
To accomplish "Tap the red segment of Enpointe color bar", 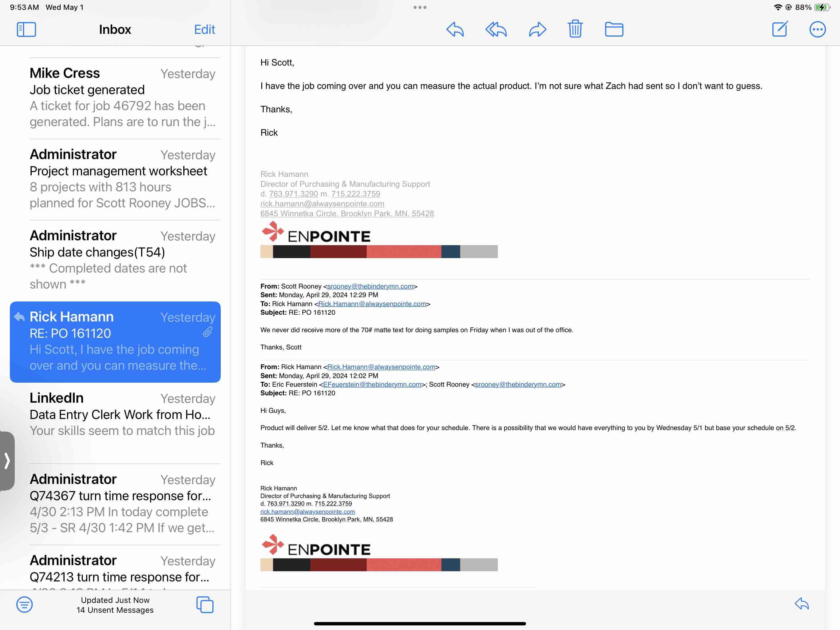I will (x=403, y=252).
